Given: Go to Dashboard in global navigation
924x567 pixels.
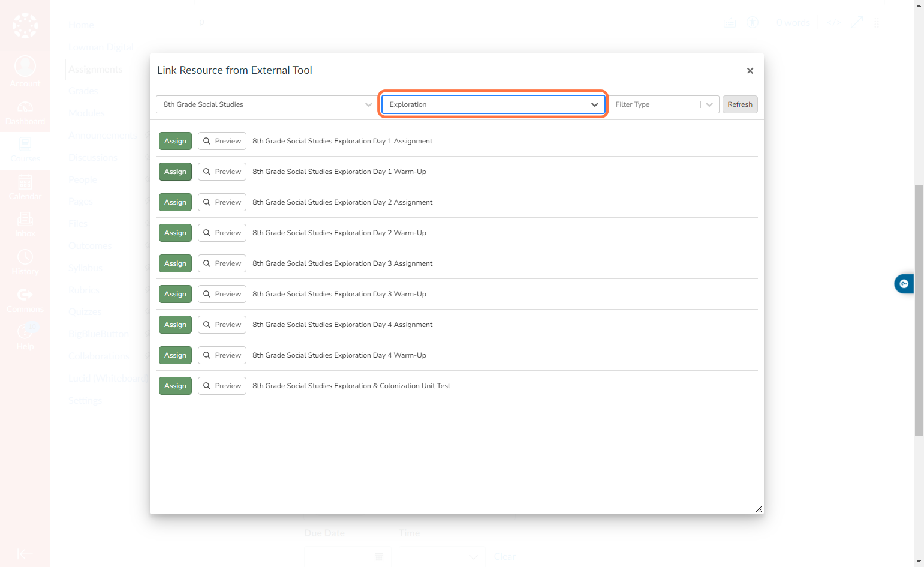Looking at the screenshot, I should coord(25,113).
